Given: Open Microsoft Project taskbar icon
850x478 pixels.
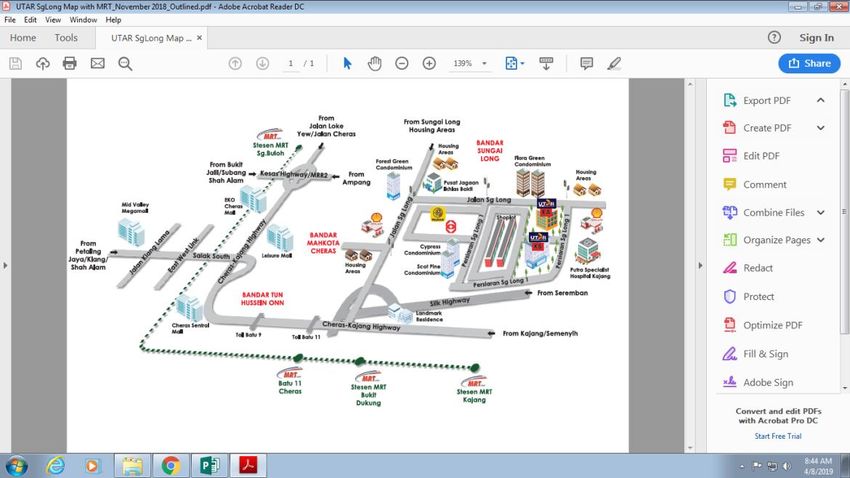Looking at the screenshot, I should [x=209, y=466].
